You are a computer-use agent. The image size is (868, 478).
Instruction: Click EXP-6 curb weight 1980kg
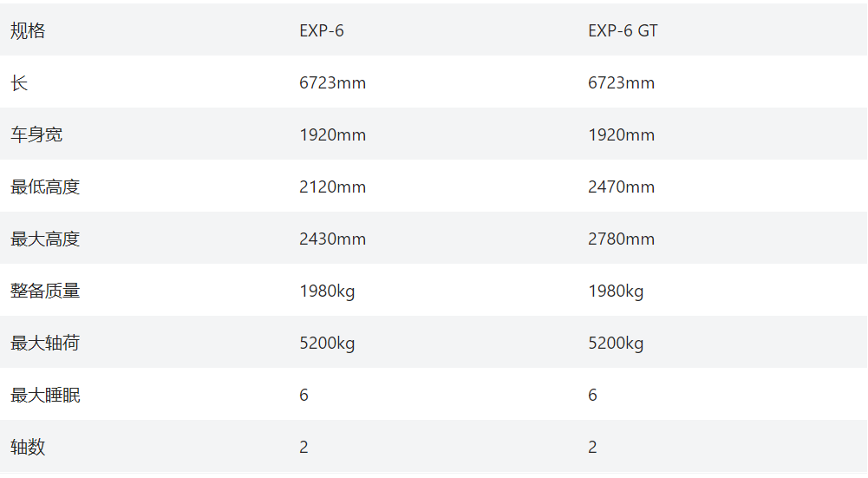pos(327,291)
